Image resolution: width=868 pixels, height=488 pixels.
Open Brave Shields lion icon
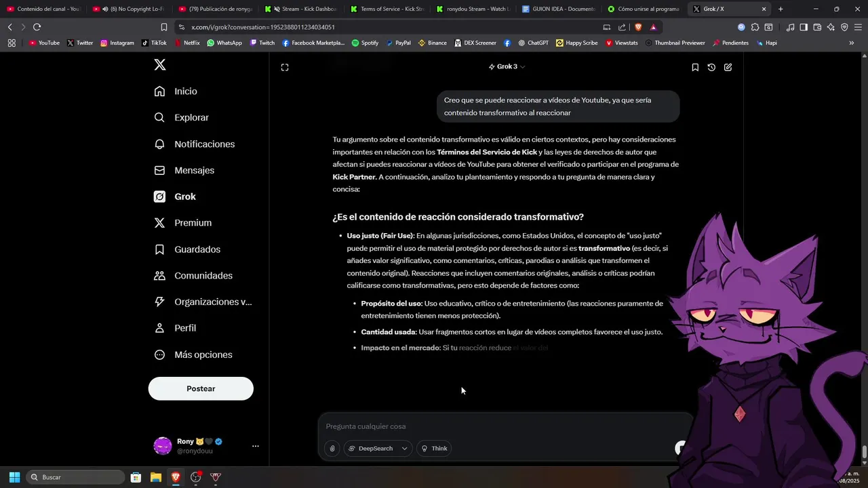point(638,27)
